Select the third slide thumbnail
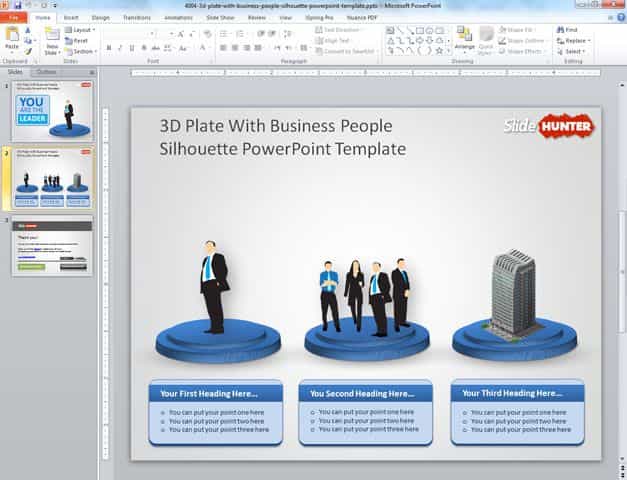Image resolution: width=627 pixels, height=480 pixels. (52, 247)
